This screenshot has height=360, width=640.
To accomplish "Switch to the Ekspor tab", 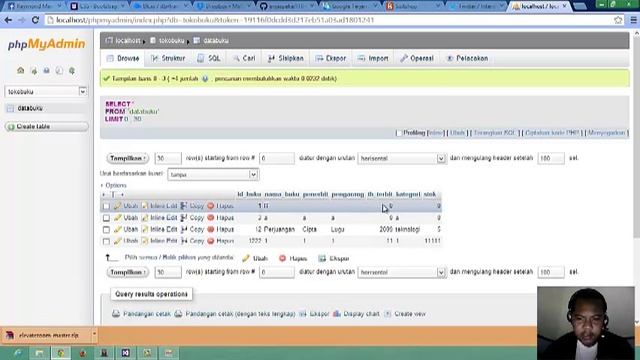I will 331,58.
